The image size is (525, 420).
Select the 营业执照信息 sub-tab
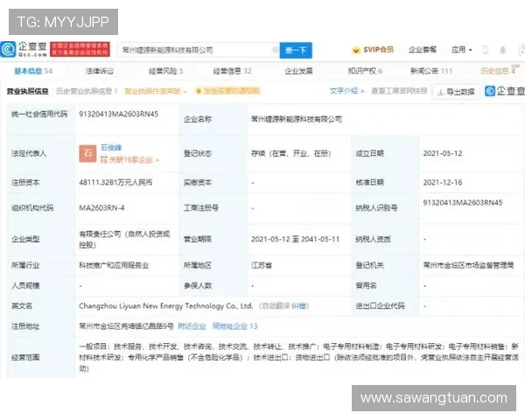point(27,91)
